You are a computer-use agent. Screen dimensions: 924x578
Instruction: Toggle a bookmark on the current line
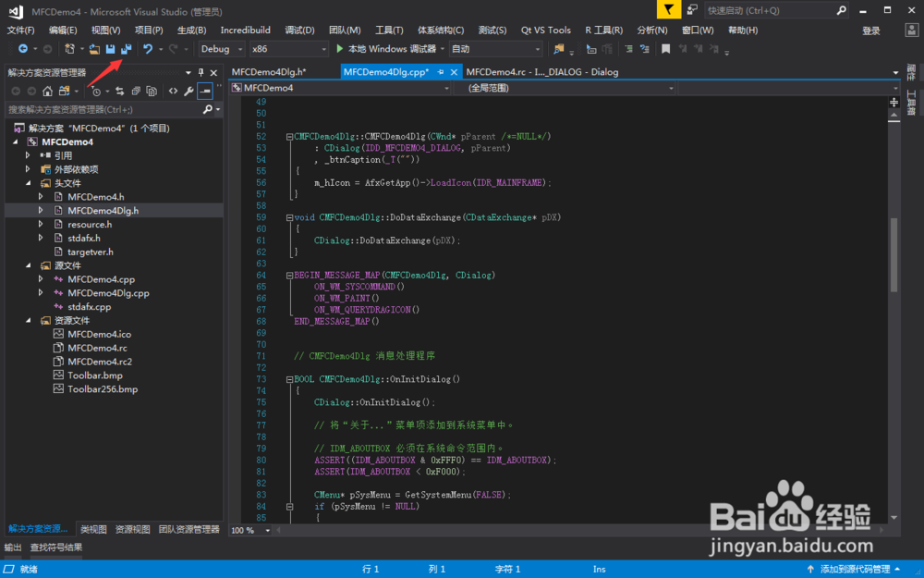click(x=666, y=49)
